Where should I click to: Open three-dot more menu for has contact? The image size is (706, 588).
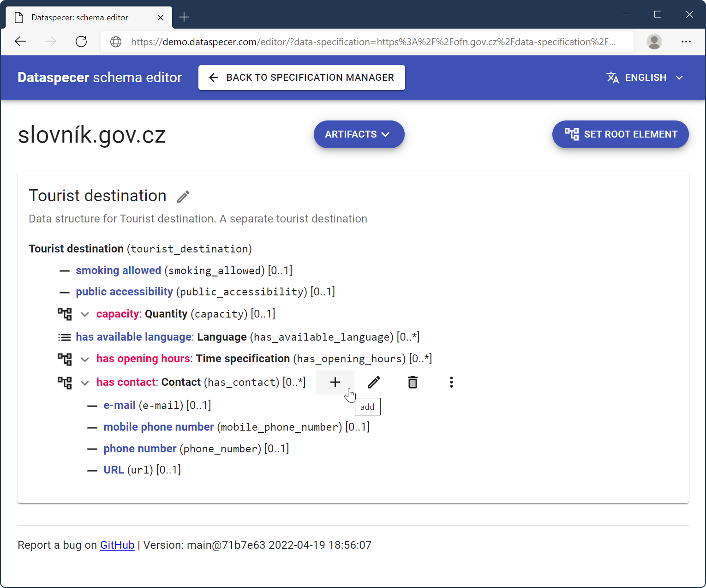point(451,382)
